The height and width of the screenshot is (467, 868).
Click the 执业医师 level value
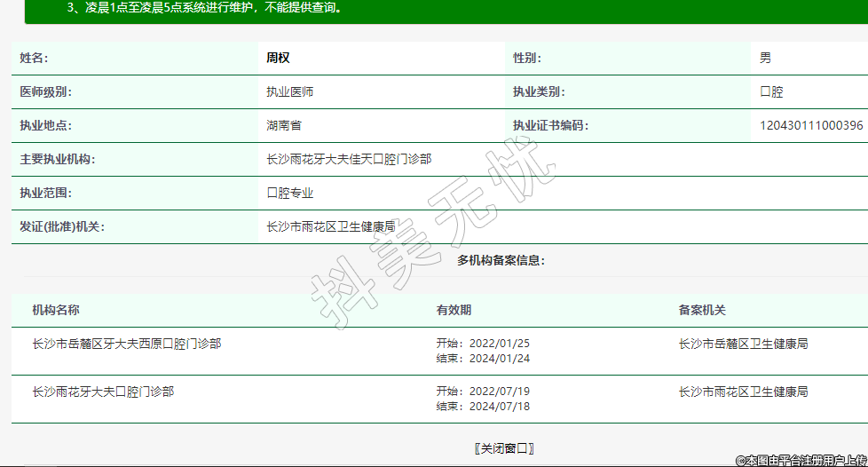[289, 91]
